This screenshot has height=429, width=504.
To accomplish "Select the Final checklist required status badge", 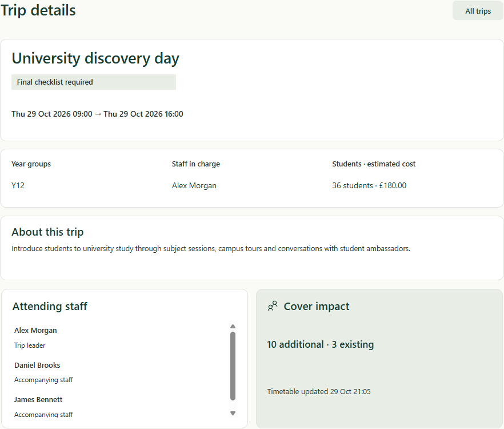I will (94, 82).
